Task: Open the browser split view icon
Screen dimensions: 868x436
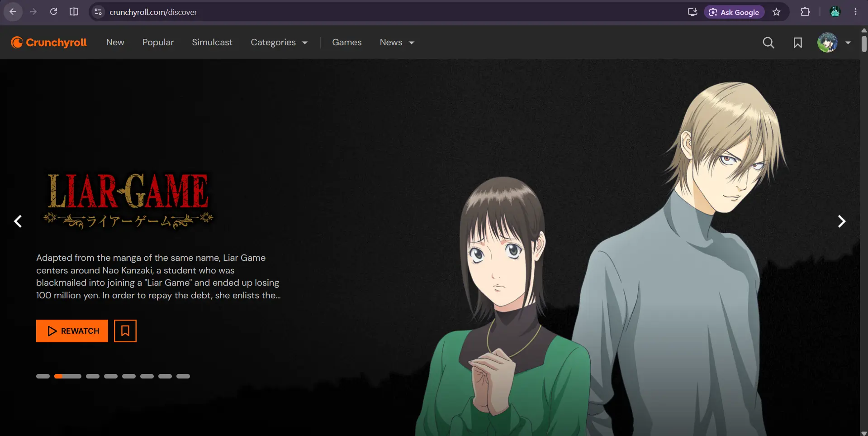Action: pos(74,12)
